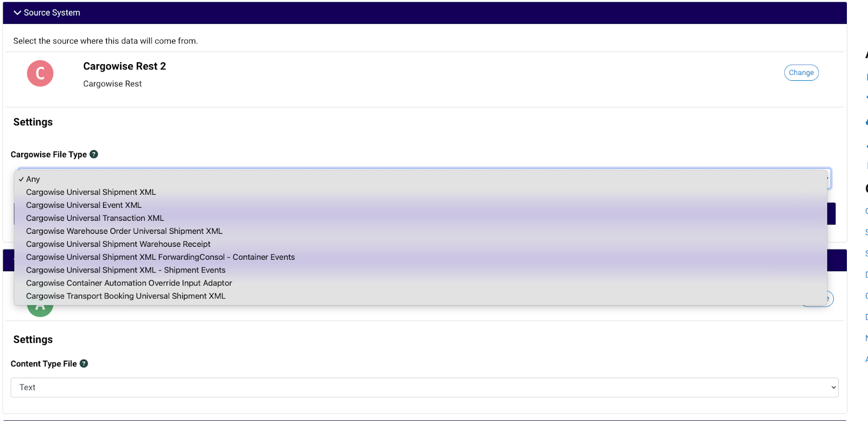This screenshot has width=868, height=421.
Task: Collapse the Source System section chevron
Action: coord(17,12)
